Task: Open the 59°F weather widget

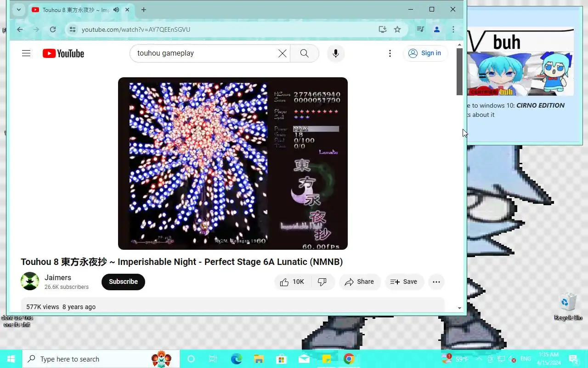Action: [x=455, y=359]
